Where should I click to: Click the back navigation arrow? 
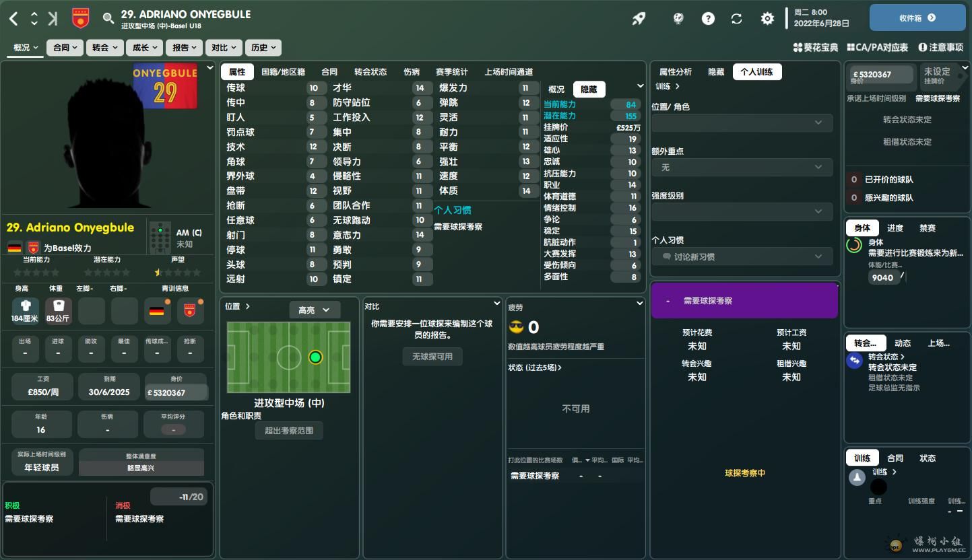pyautogui.click(x=13, y=19)
